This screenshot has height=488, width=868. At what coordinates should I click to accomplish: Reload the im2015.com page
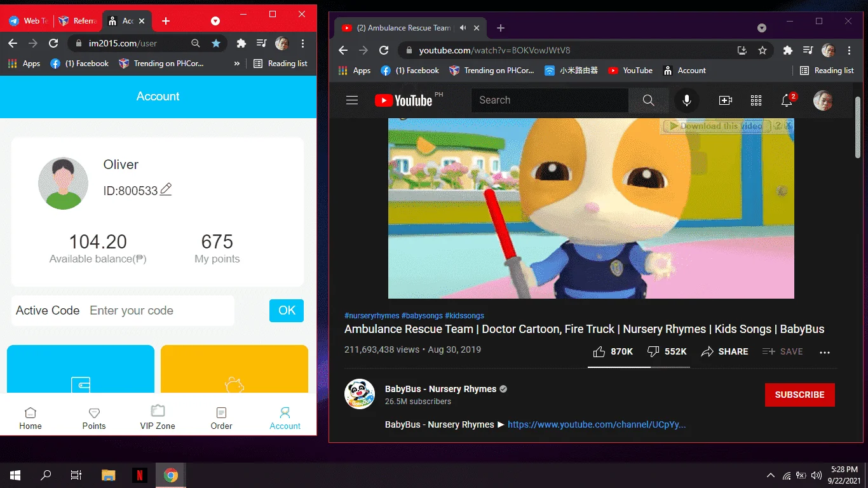coord(53,43)
